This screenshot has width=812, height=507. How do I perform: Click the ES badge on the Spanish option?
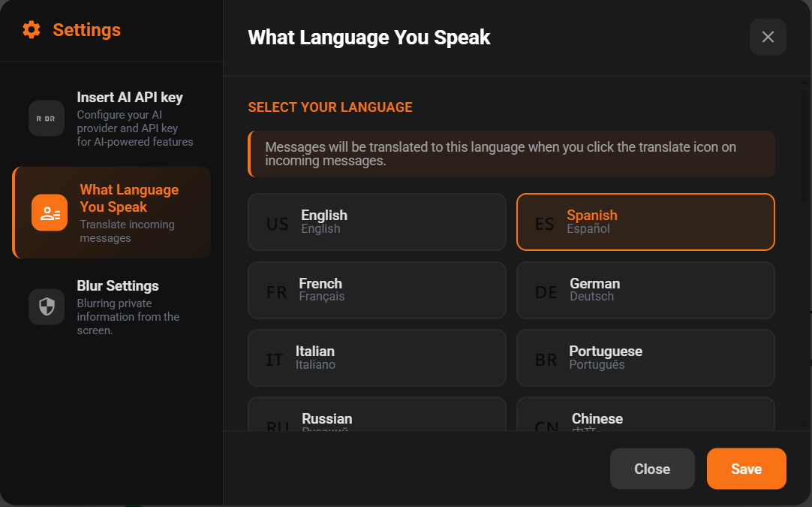[545, 222]
